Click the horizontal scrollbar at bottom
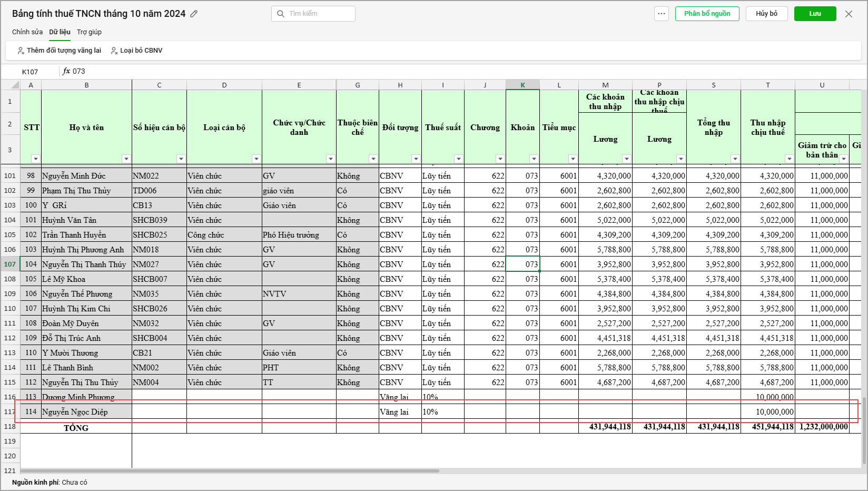 (230, 471)
